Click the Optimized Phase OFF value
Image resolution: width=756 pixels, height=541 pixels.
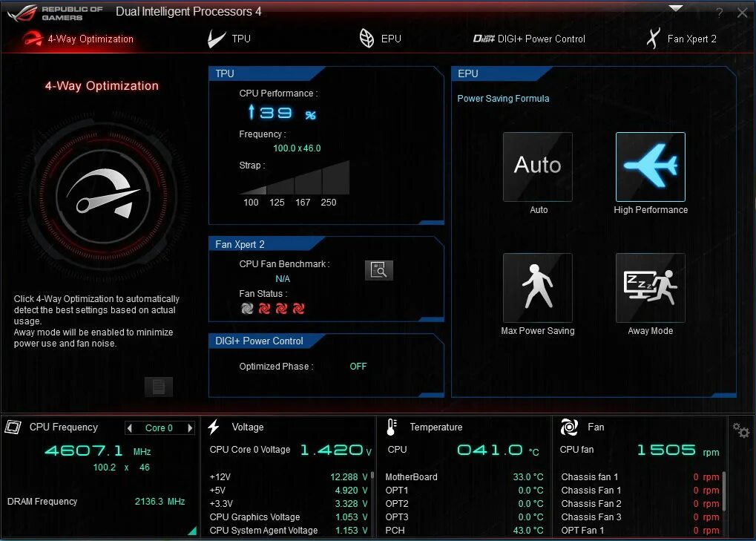click(358, 367)
